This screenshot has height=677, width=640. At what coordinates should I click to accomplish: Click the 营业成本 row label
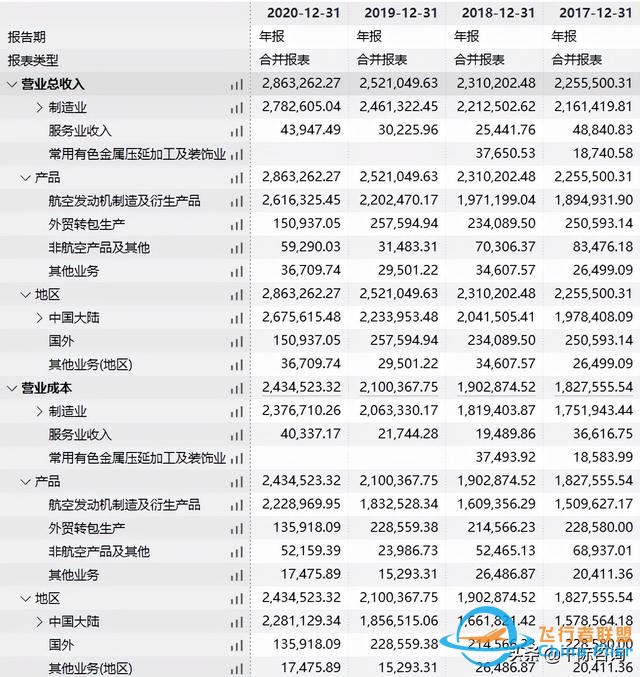pyautogui.click(x=47, y=388)
